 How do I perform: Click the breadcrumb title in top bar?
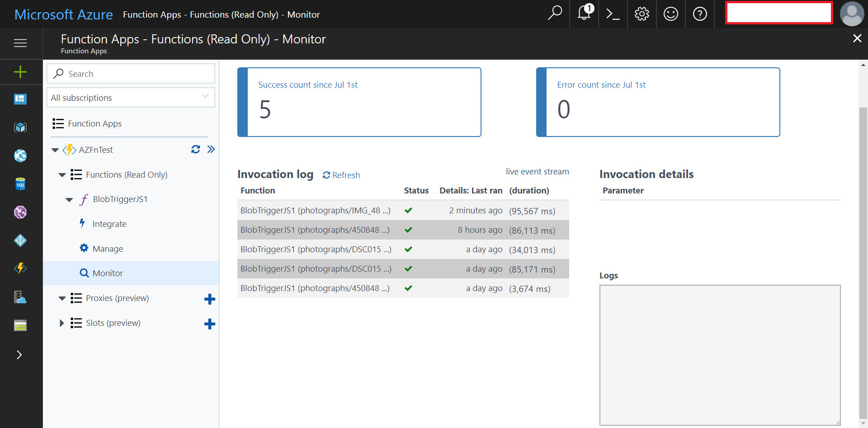[x=221, y=14]
